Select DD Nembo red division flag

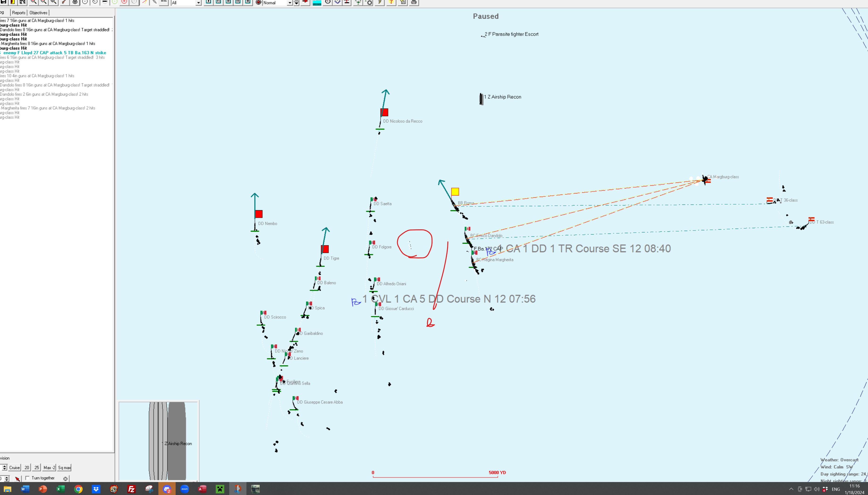click(x=259, y=214)
